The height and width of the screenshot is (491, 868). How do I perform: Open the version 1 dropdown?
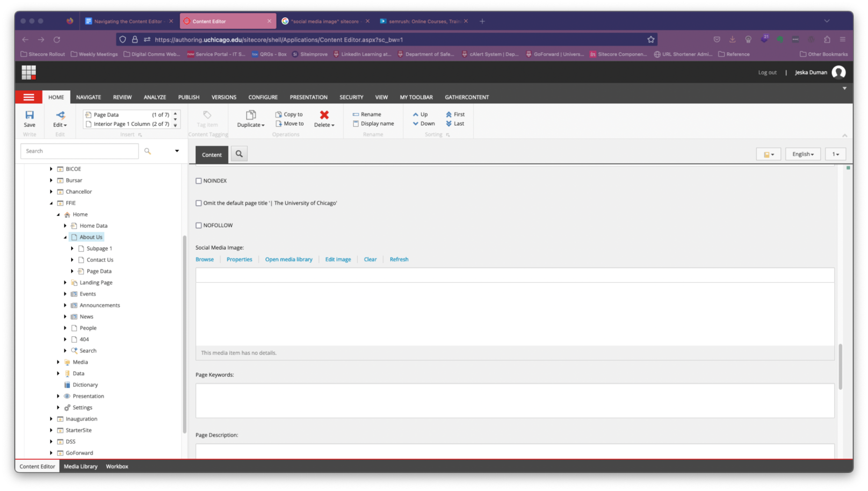(835, 154)
